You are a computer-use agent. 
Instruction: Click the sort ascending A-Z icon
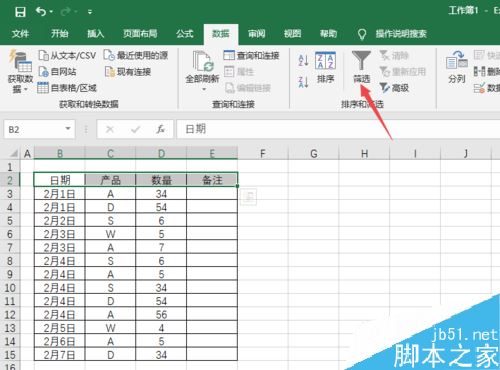point(303,60)
